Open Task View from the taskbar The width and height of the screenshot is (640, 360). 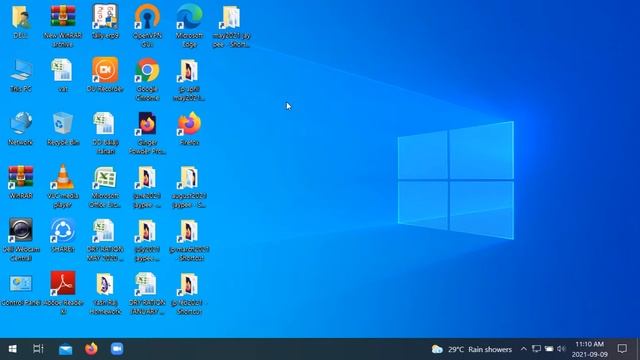click(38, 349)
